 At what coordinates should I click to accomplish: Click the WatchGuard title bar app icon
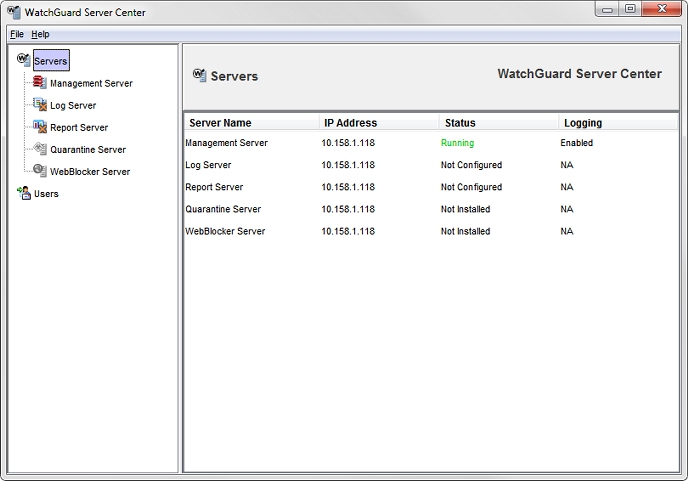point(13,12)
